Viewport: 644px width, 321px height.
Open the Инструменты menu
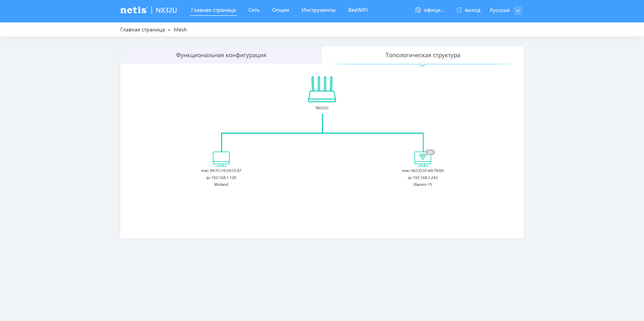tap(318, 10)
